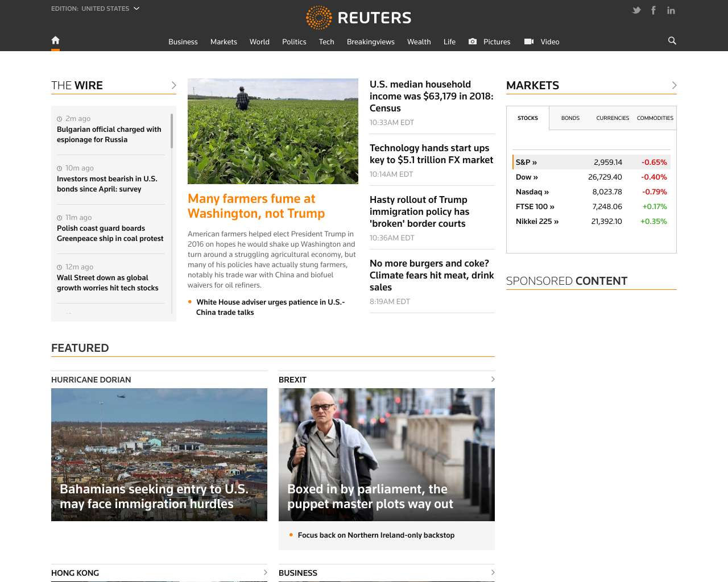Open Technology hands start ups FX story

click(432, 154)
